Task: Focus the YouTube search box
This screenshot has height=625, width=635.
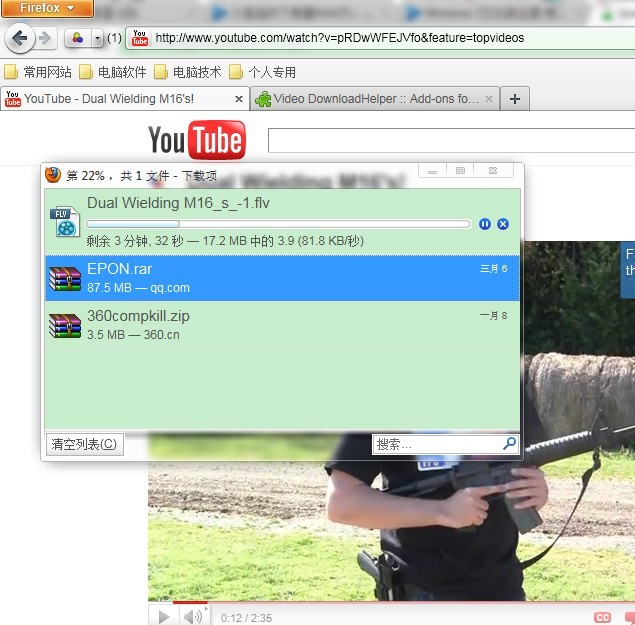Action: point(451,141)
